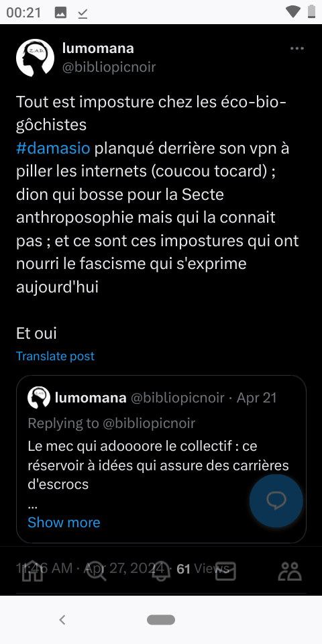322x644 pixels.
Task: Open the quoted post from Apr 21
Action: coord(162,459)
